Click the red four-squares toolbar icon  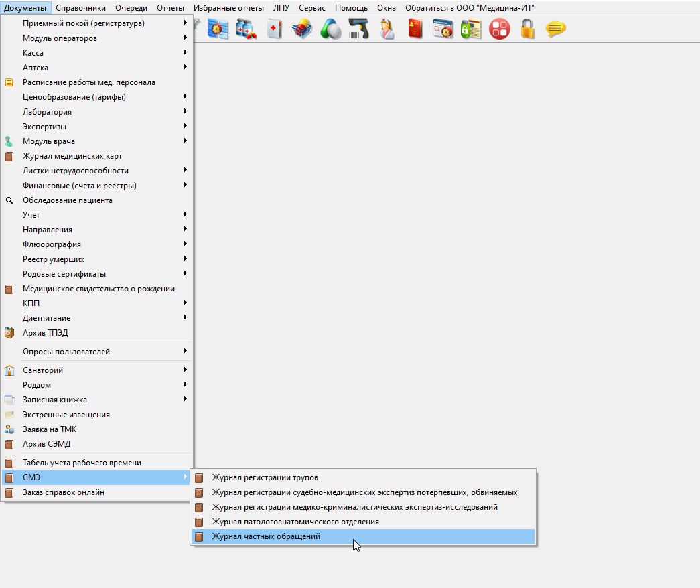500,29
